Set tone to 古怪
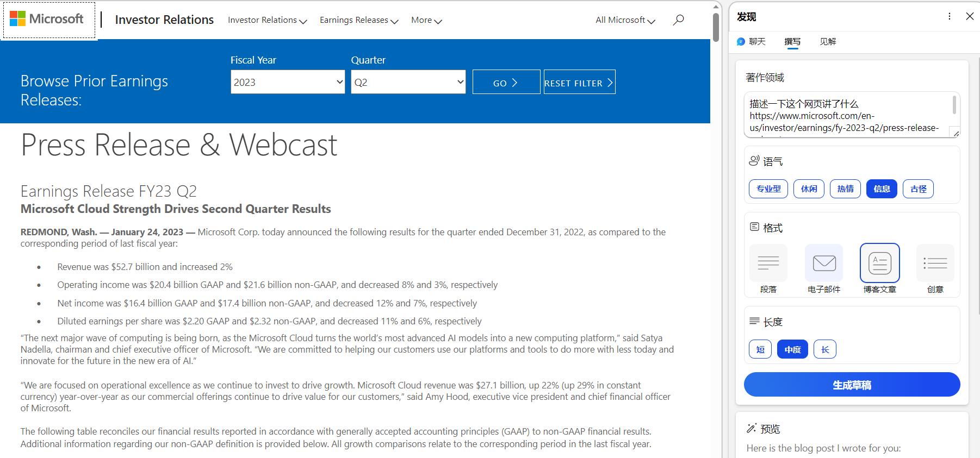Screen dimensions: 980x458 (x=918, y=189)
